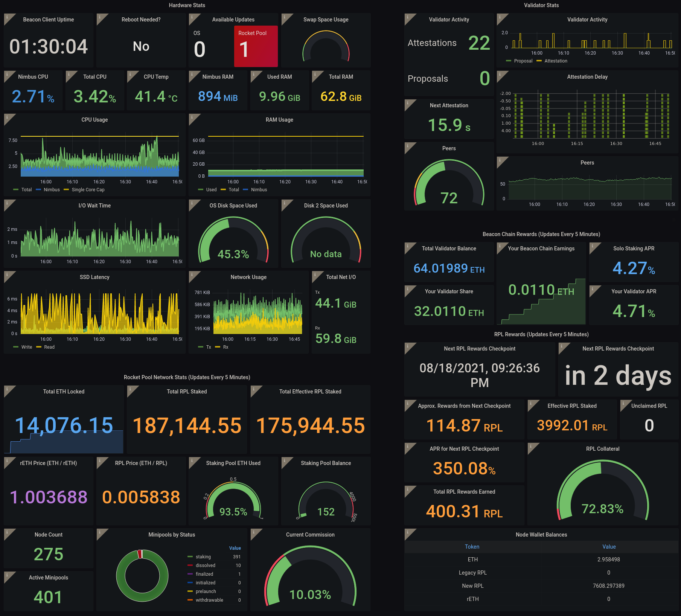
Task: Click the yellow Rx legend color swatch
Action: pyautogui.click(x=218, y=347)
